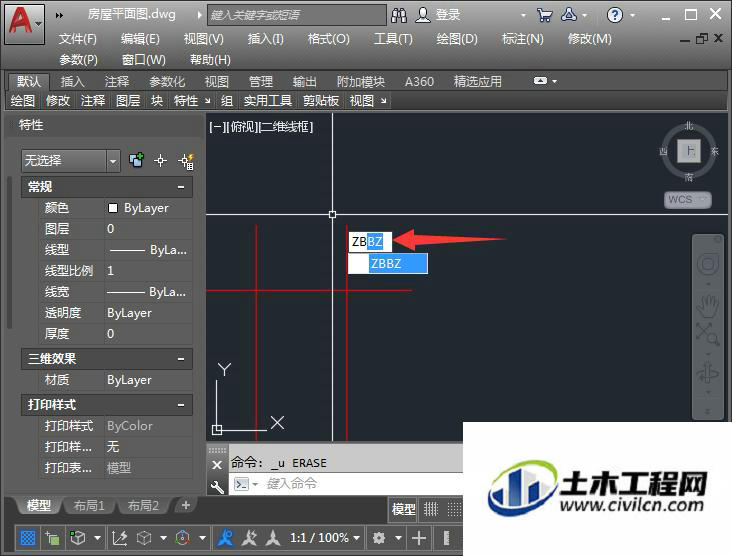Toggle the 3D object snap icon
This screenshot has height=556, width=732.
pos(77,538)
